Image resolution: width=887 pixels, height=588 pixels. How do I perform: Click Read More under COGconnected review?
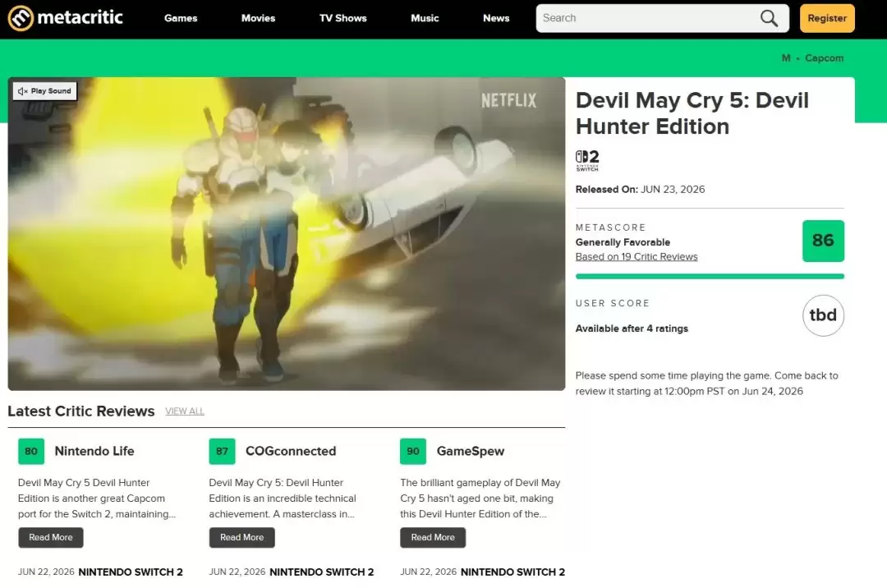[x=242, y=538]
